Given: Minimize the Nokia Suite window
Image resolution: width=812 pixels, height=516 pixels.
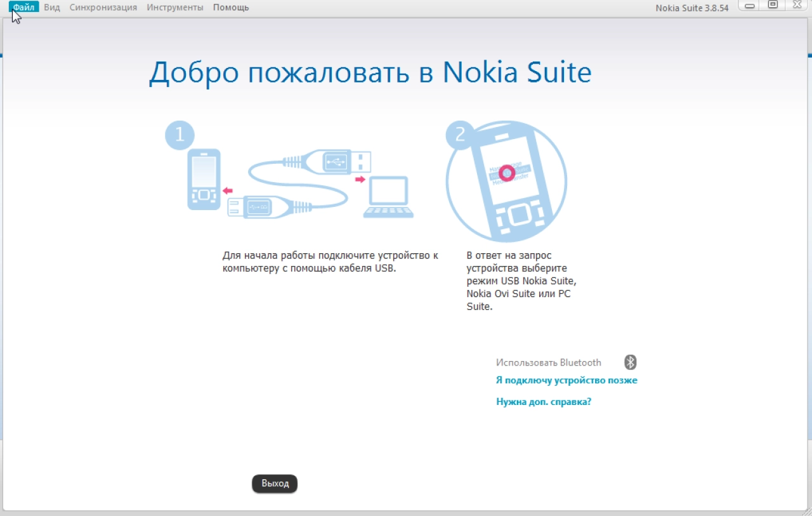Looking at the screenshot, I should [x=749, y=5].
